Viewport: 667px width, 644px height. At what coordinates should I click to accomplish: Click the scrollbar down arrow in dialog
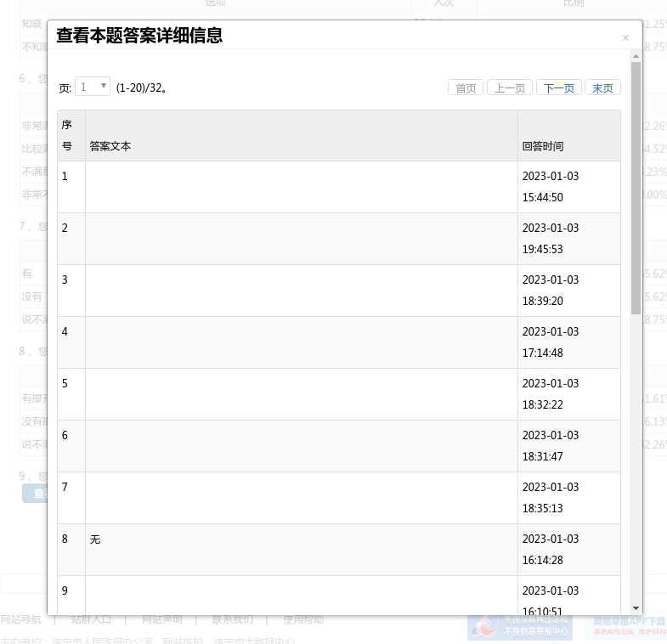pos(636,607)
